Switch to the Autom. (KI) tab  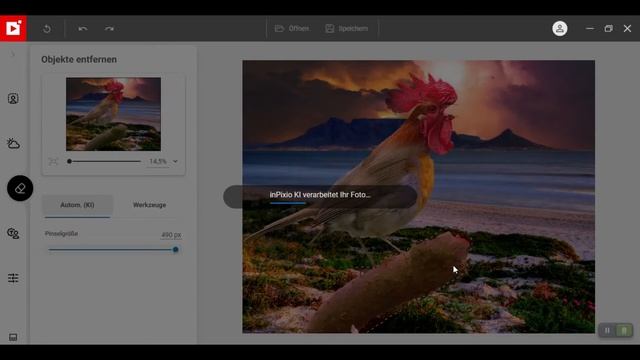tap(77, 205)
